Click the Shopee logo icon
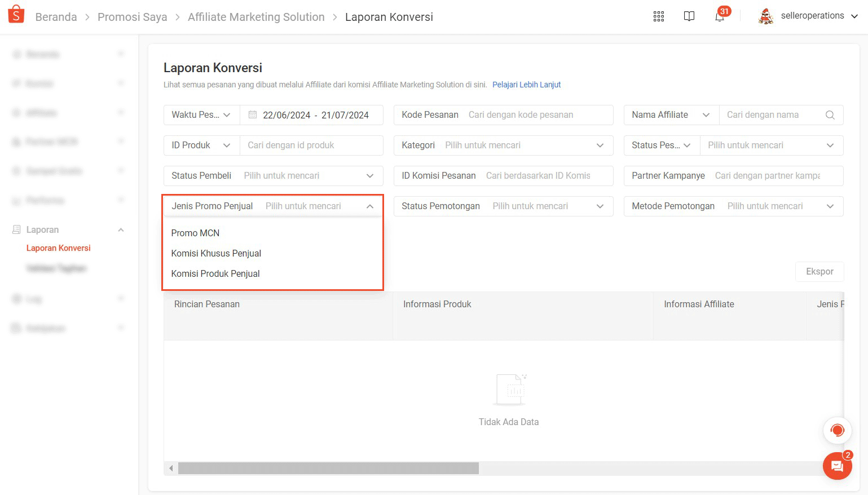Image resolution: width=868 pixels, height=495 pixels. point(16,15)
